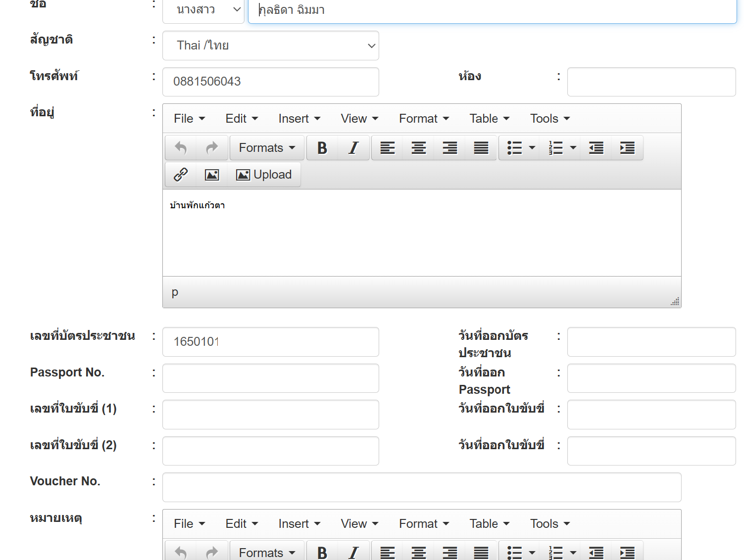Image resolution: width=744 pixels, height=560 pixels.
Task: Click the p element path in statusbar
Action: click(x=175, y=292)
